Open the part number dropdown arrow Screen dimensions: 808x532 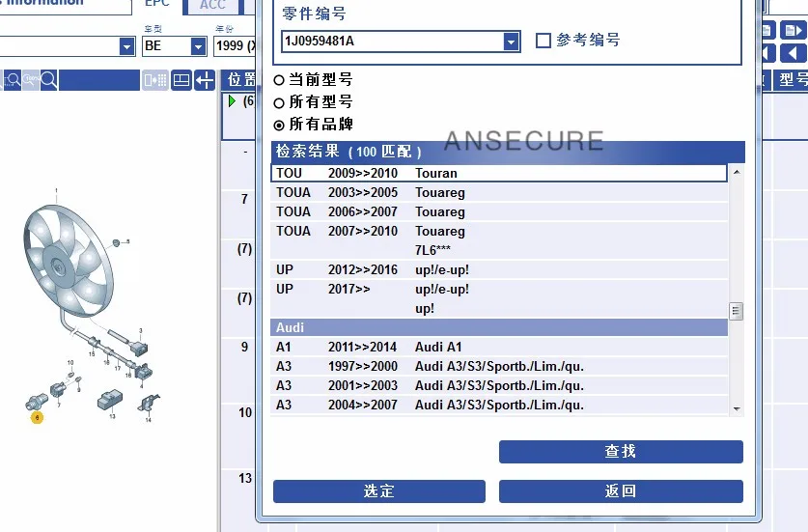(511, 42)
